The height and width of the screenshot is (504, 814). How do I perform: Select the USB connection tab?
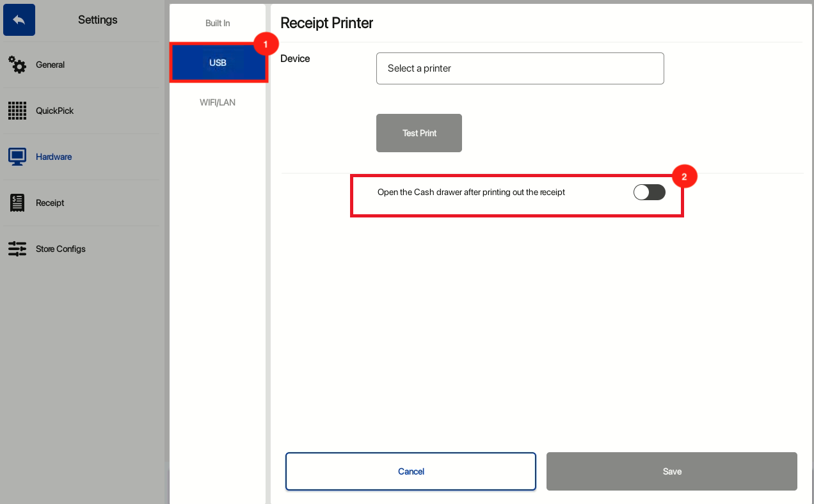[218, 63]
